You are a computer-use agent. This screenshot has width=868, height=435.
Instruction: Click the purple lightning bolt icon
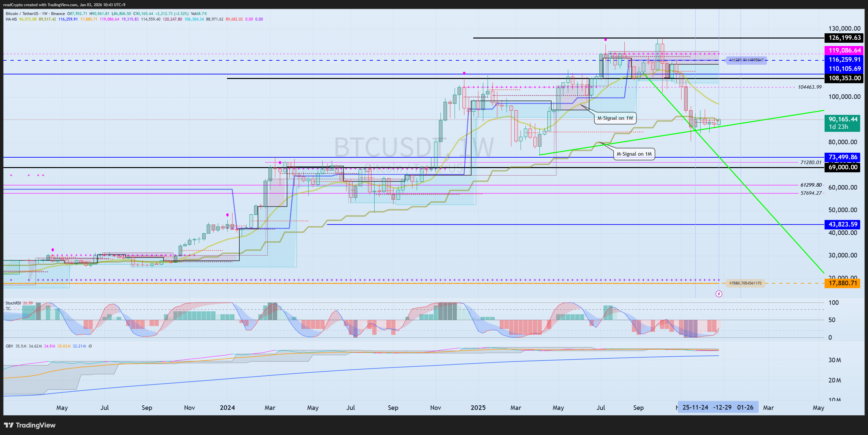(x=719, y=294)
